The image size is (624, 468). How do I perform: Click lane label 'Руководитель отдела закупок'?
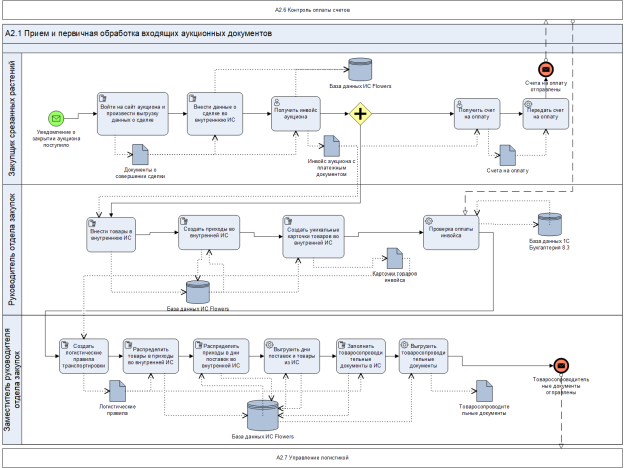click(12, 250)
